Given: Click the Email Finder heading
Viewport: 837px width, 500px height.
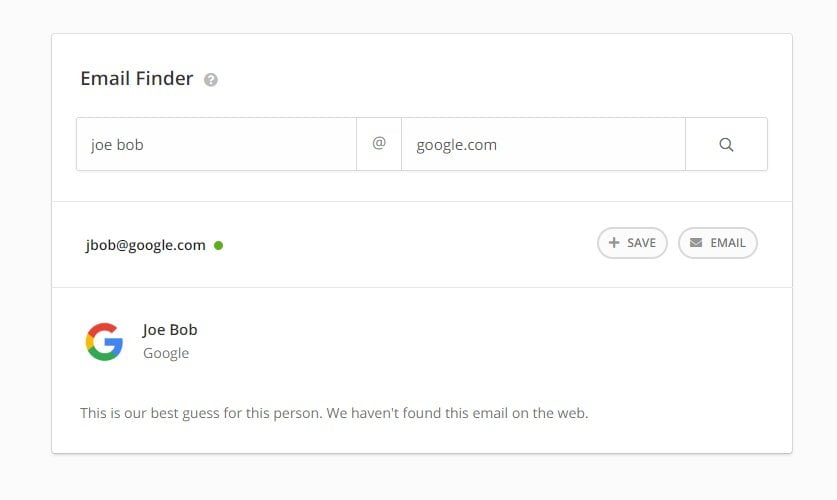Looking at the screenshot, I should pyautogui.click(x=137, y=78).
